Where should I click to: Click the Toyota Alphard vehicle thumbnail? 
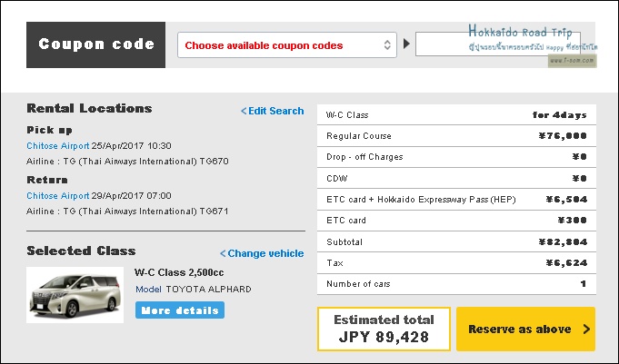75,295
